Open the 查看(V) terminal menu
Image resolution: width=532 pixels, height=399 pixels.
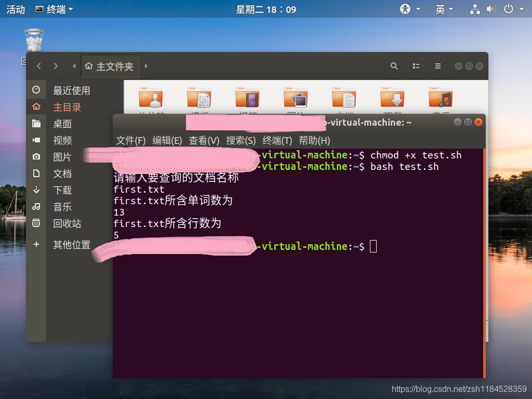(x=204, y=140)
